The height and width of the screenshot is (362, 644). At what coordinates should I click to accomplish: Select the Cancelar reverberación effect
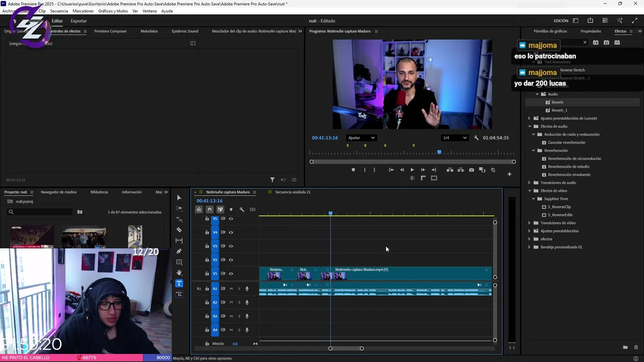tap(567, 142)
